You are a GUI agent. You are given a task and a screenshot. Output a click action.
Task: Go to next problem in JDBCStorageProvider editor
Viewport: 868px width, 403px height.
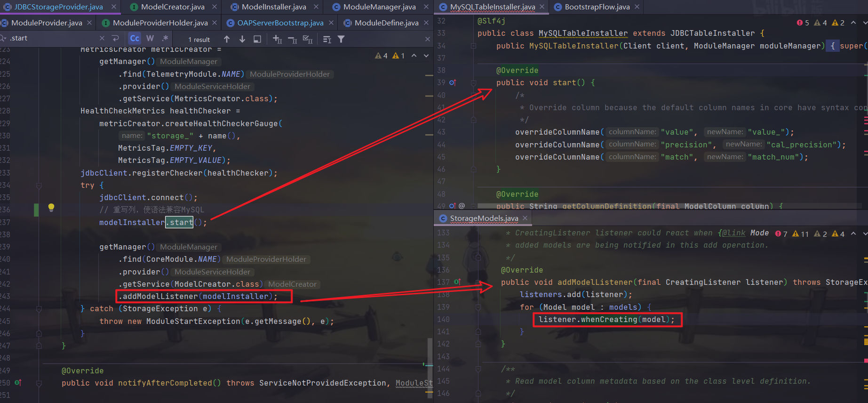(x=426, y=56)
